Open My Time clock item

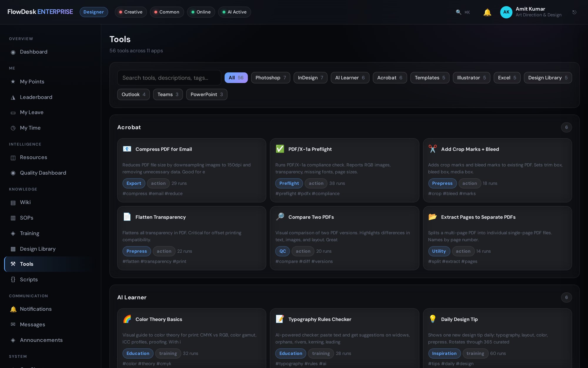pyautogui.click(x=50, y=128)
